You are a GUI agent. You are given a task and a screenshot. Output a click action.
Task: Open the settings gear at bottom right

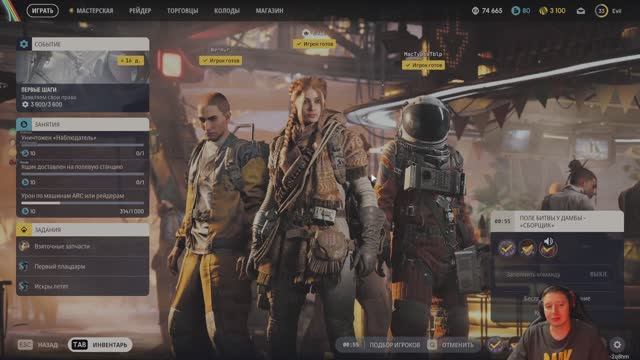coord(617,345)
